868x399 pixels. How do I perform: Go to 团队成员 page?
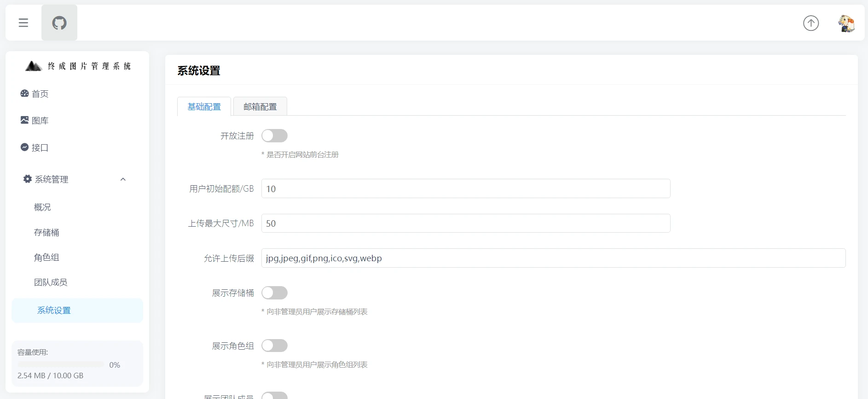click(x=51, y=282)
